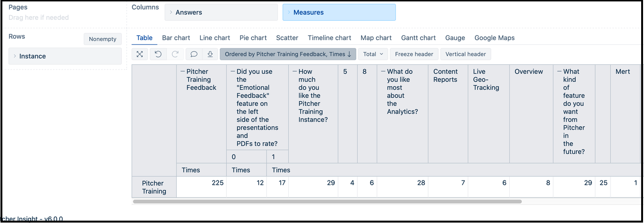Switch to the Gantt chart tab

pos(418,38)
